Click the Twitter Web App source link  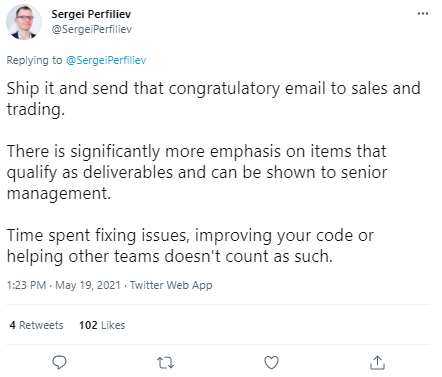(171, 285)
